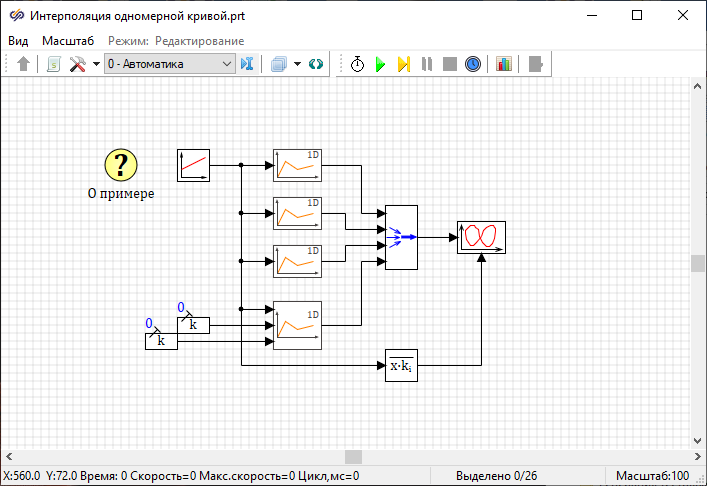Screen dimensions: 707x486
Task: Click the vertical scrollbar thumb
Action: click(697, 263)
